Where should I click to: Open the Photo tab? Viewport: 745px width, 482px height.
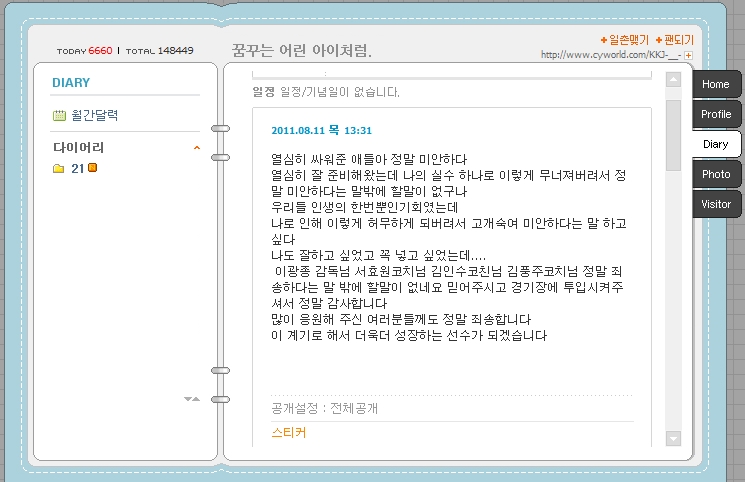(716, 174)
